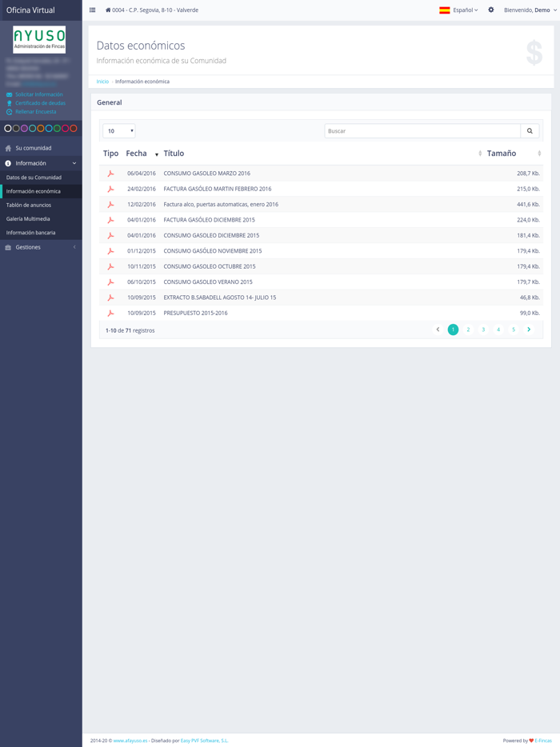Click the envelope icon beside Solicitar Información
560x747 pixels.
click(9, 95)
